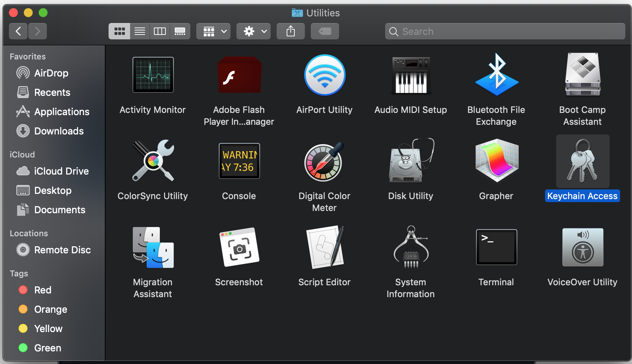Open the Terminal app icon

pyautogui.click(x=496, y=247)
